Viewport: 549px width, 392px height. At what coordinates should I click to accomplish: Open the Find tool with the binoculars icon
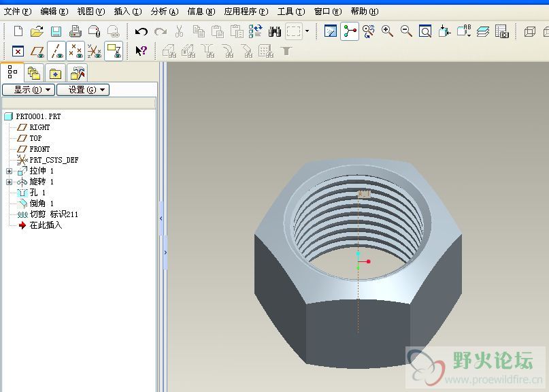275,31
